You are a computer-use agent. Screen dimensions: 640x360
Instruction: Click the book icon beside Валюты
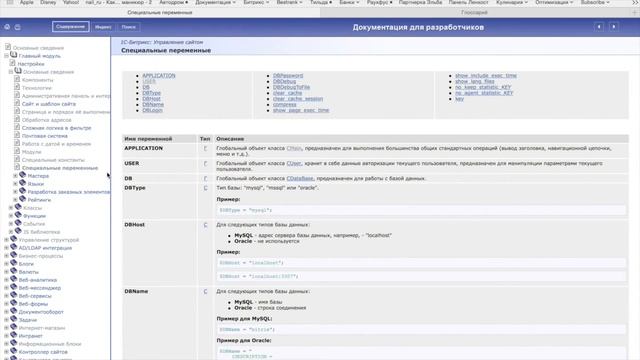pyautogui.click(x=13, y=271)
